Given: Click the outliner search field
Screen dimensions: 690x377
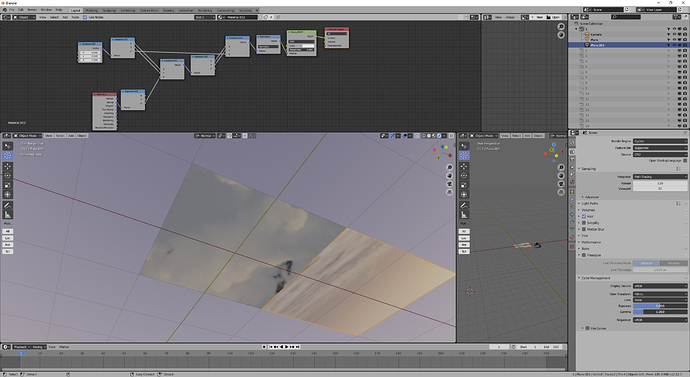Looking at the screenshot, I should pyautogui.click(x=626, y=17).
